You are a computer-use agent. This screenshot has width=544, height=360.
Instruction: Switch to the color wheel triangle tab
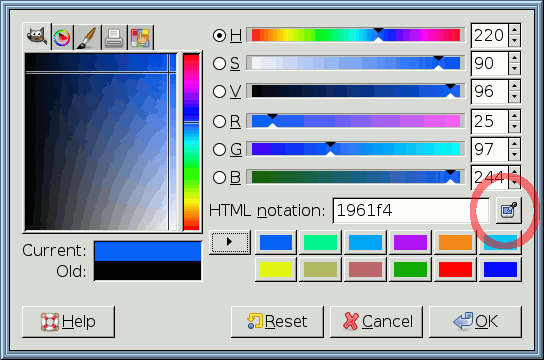[x=62, y=37]
